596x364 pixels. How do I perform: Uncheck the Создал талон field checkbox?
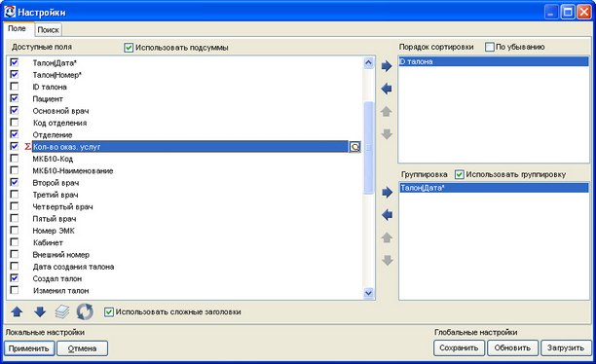pyautogui.click(x=14, y=278)
